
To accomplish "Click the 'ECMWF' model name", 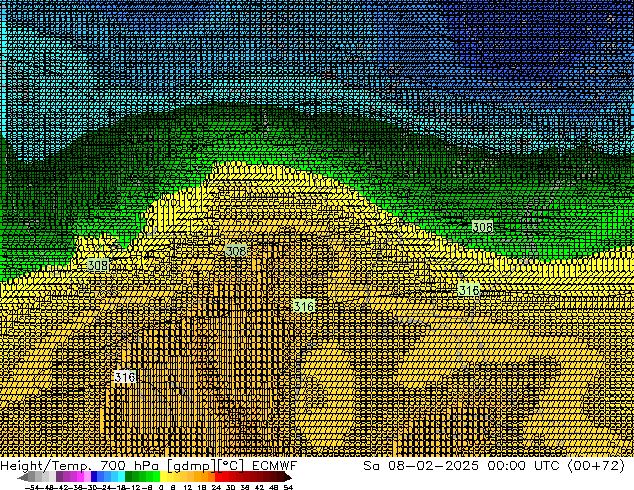I will tap(275, 466).
